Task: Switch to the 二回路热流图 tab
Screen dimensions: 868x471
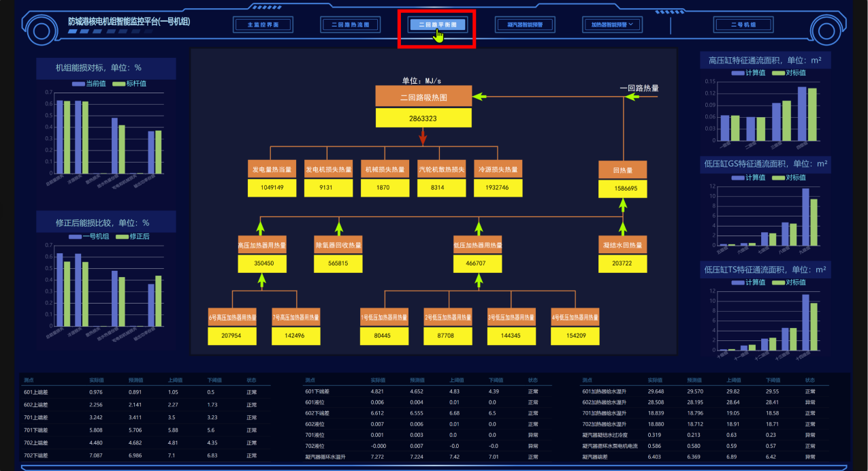Action: (x=350, y=25)
